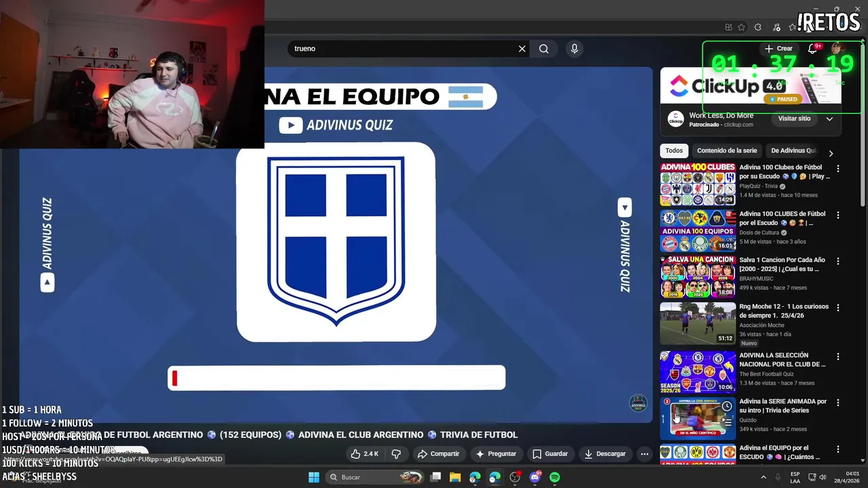Open ADIVINA LA SELECCIÓN NACIONAL video title
This screenshot has height=488, width=868.
click(783, 360)
